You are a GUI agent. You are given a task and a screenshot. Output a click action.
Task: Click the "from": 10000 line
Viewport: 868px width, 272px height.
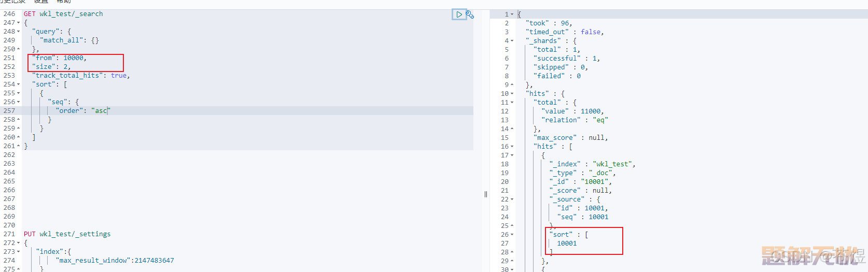point(60,58)
